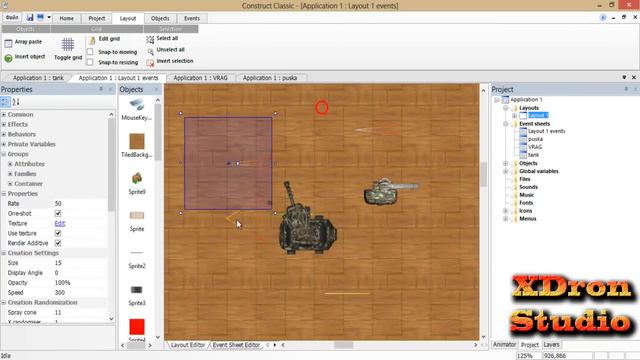The width and height of the screenshot is (640, 360).
Task: Expand the Objects node in project tree
Action: click(505, 163)
